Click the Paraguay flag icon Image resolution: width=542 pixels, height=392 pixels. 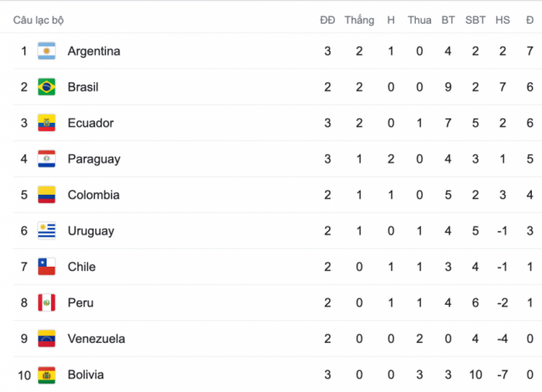coord(47,158)
